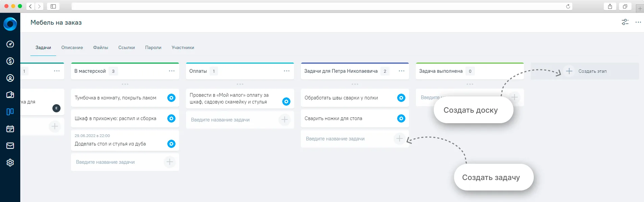Click the 'Задача выполнена' stage title
Viewport: 644px width, 202px height.
click(x=441, y=71)
